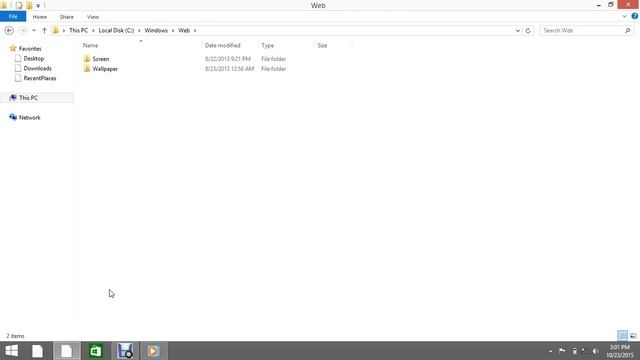
Task: Click Windows breadcrumb in address bar
Action: click(156, 31)
